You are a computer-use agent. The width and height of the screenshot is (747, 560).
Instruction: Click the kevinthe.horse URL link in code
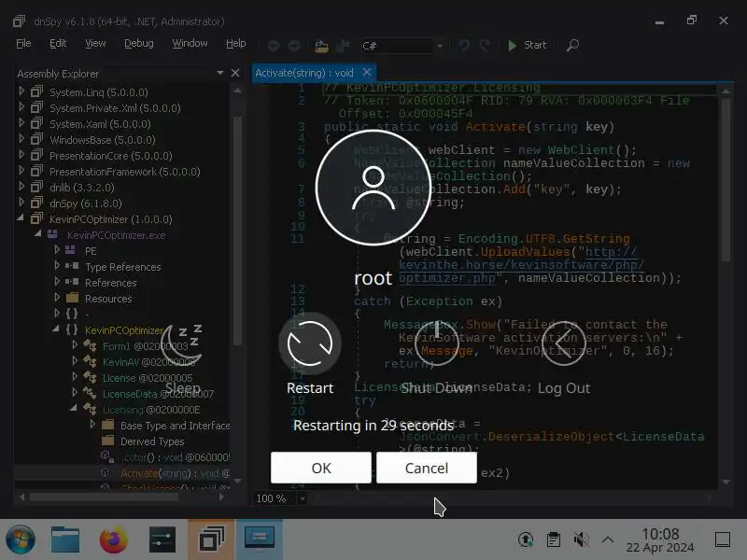click(x=522, y=265)
